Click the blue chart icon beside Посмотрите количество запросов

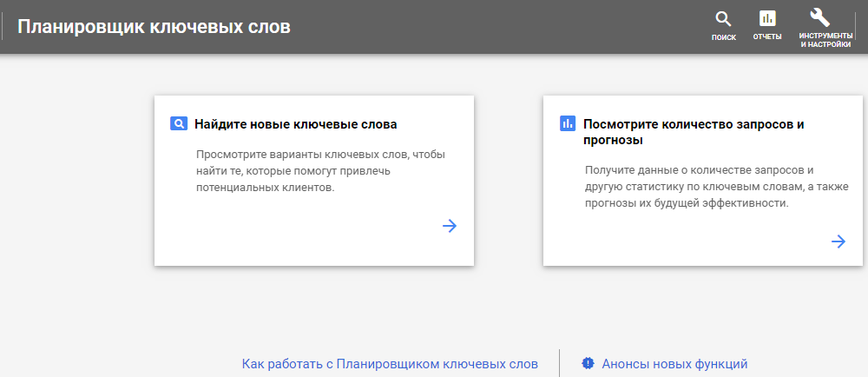[568, 123]
